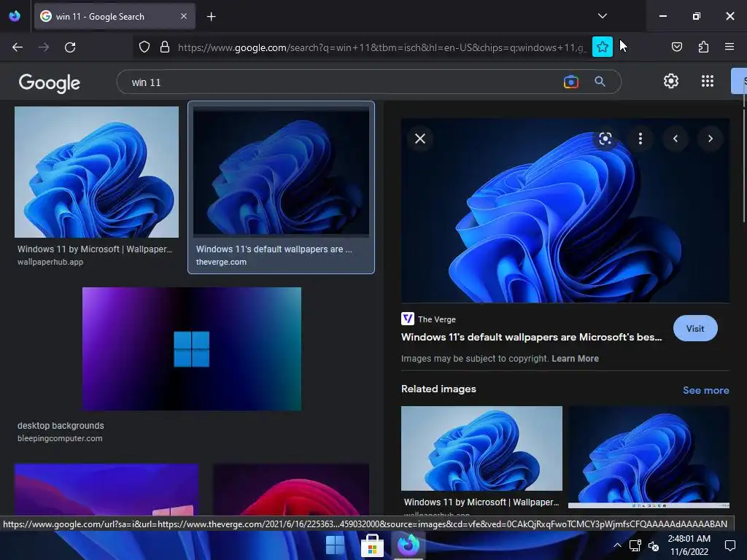Open The Verge source name

[x=436, y=319]
